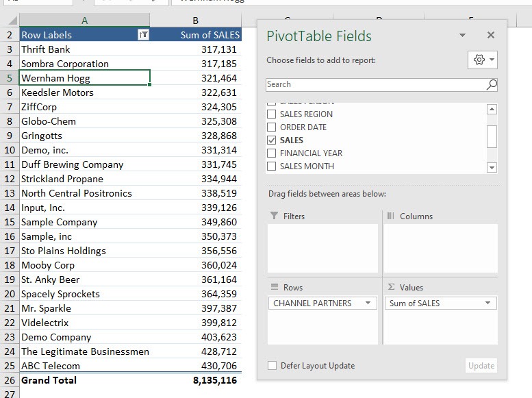Click the search magnifier icon in field list

click(492, 84)
